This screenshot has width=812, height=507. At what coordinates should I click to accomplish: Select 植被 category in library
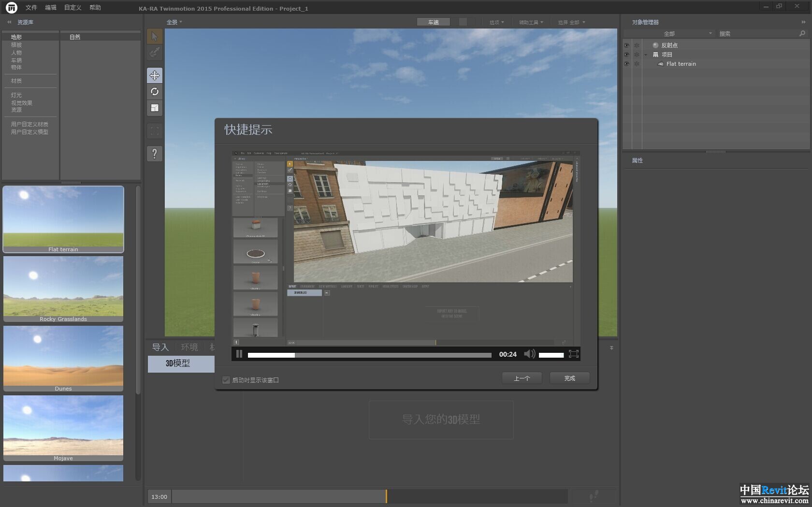[16, 45]
